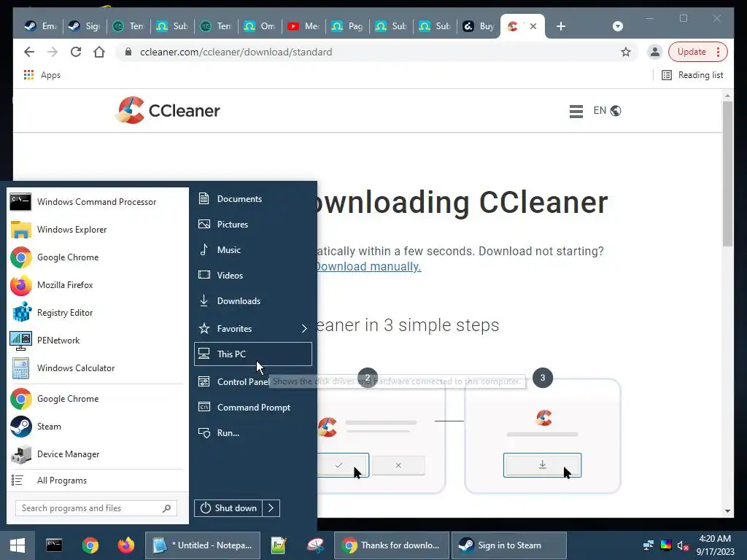747x560 pixels.
Task: Open Pictures folder in Start menu
Action: pos(253,225)
